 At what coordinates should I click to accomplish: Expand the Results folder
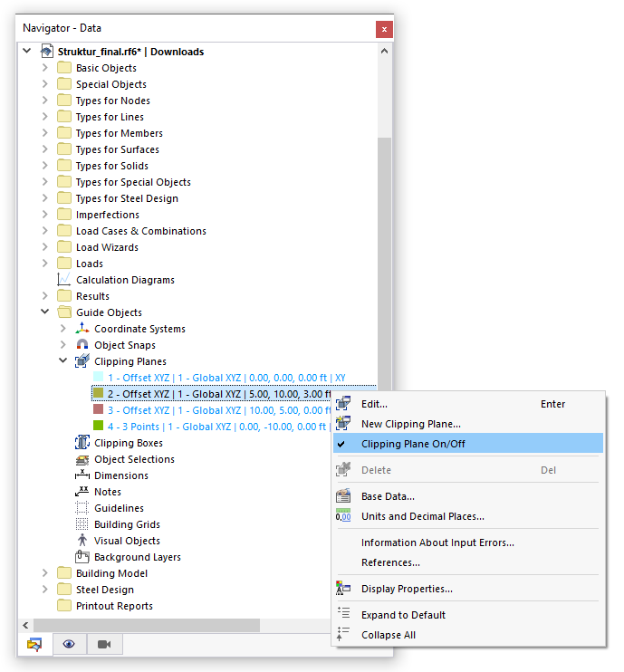pyautogui.click(x=45, y=296)
